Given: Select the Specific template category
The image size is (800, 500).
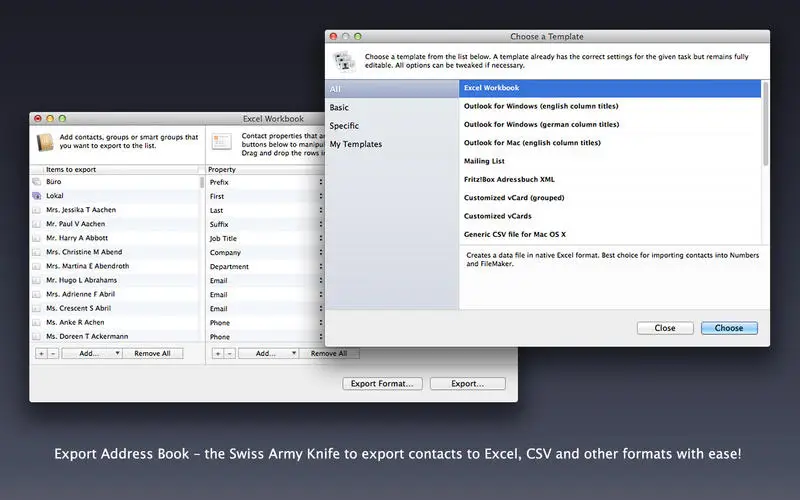Looking at the screenshot, I should coord(392,126).
